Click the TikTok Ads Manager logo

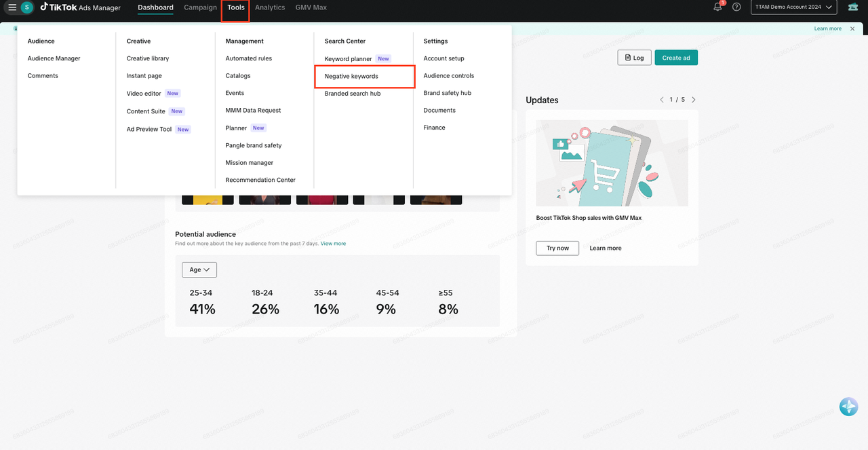80,7
